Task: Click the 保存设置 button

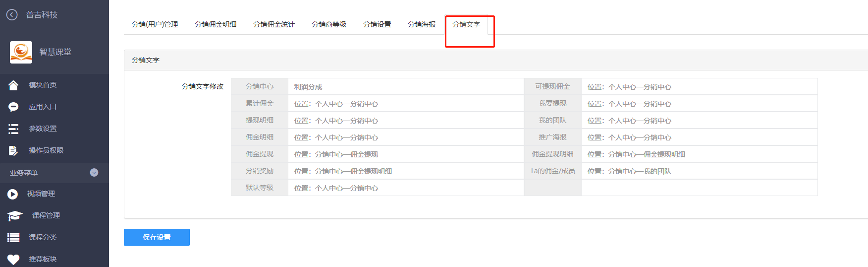Action: [x=157, y=237]
